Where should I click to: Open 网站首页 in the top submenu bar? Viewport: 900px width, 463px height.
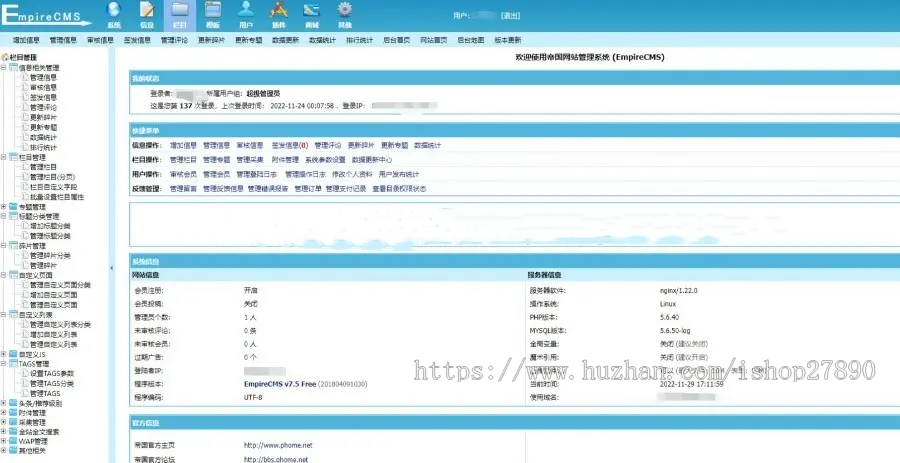click(433, 40)
